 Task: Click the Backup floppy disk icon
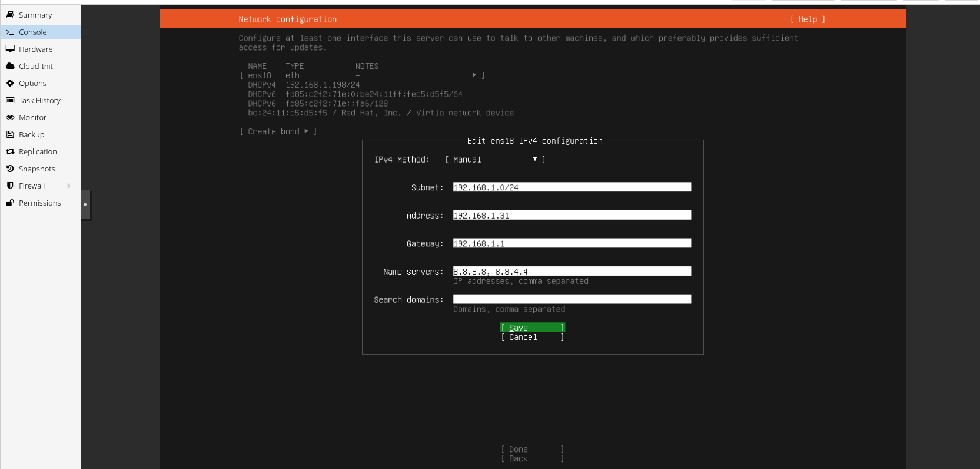coord(10,134)
